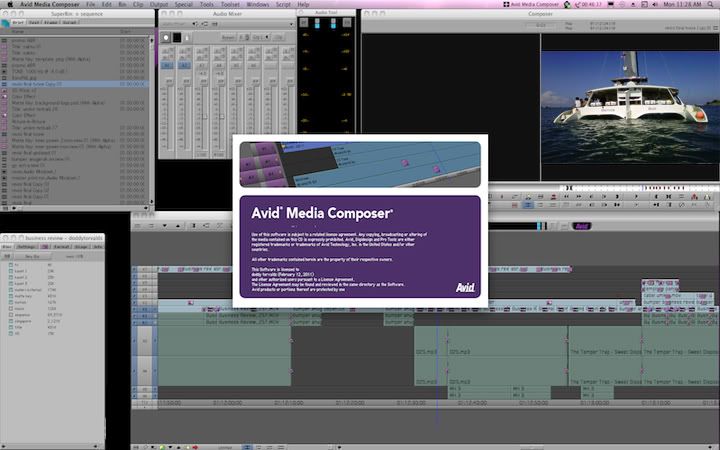Switch SuperBin to Script tab
The height and width of the screenshot is (450, 720).
[69, 22]
